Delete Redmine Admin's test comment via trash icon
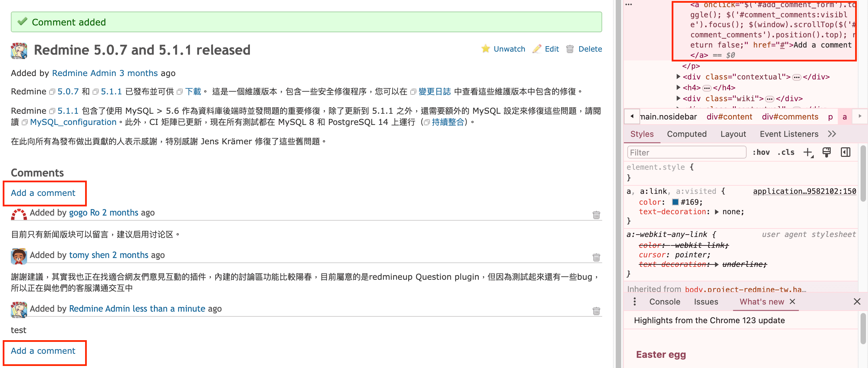Viewport: 868px width, 368px height. (596, 311)
